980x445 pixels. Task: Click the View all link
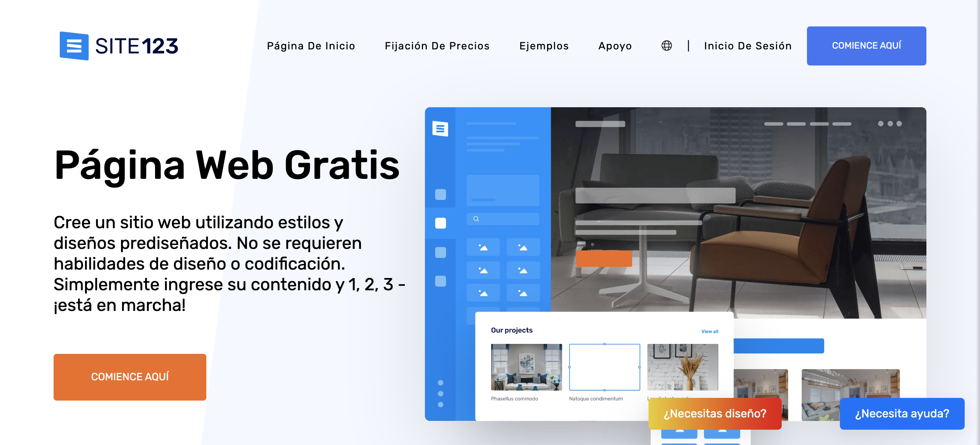click(710, 331)
